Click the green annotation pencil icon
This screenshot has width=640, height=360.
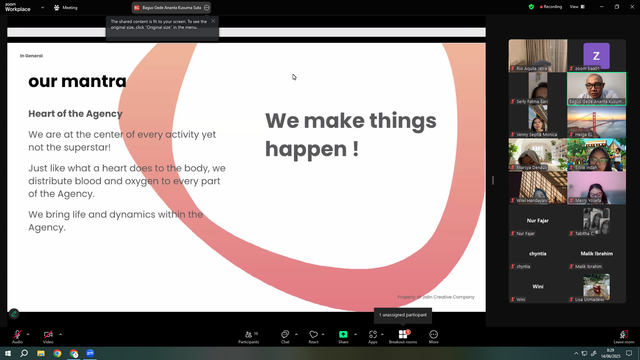click(x=13, y=313)
